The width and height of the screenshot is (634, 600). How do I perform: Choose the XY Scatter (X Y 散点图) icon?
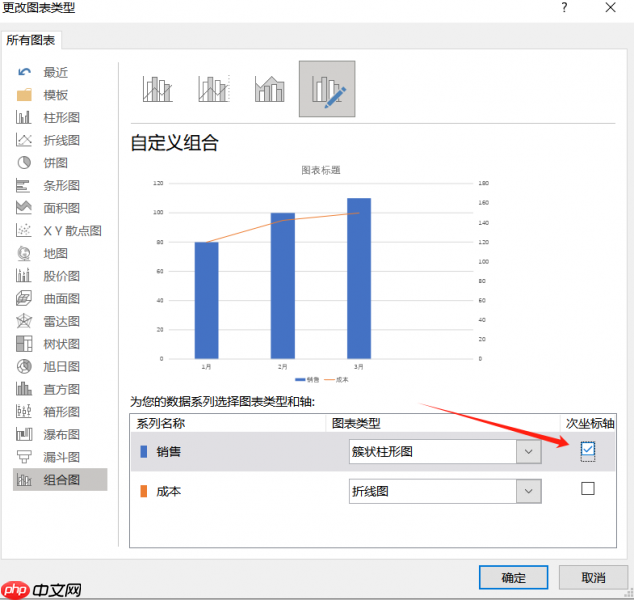23,230
